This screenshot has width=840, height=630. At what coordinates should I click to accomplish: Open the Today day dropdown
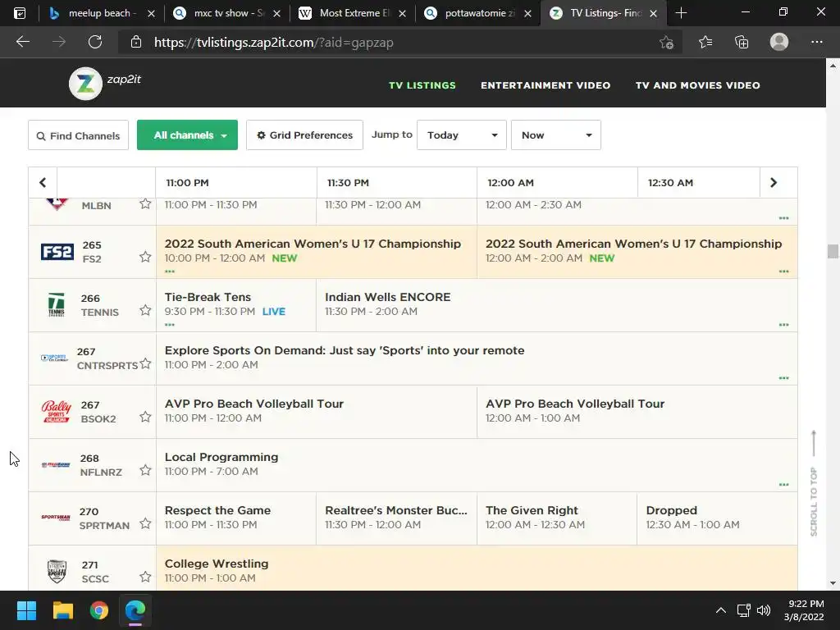click(462, 135)
